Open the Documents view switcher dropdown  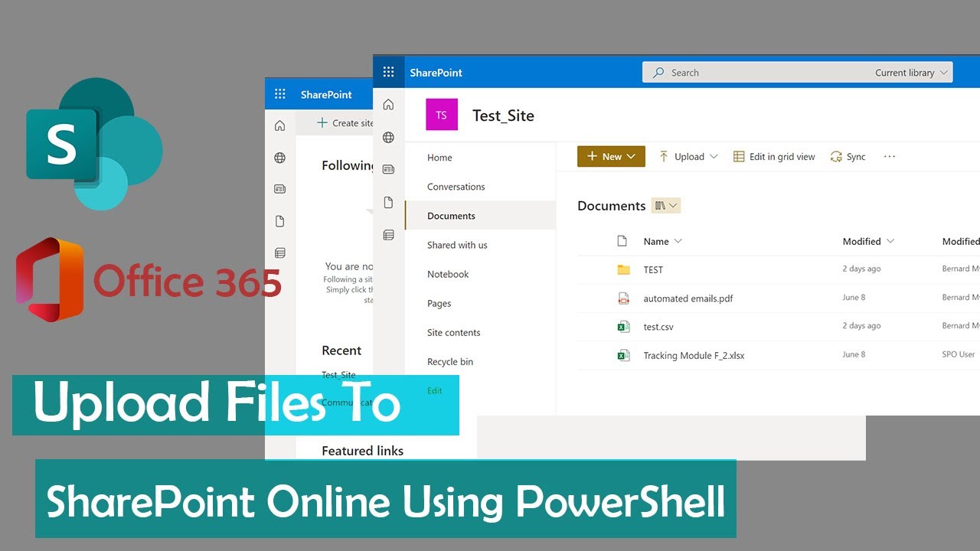(666, 205)
